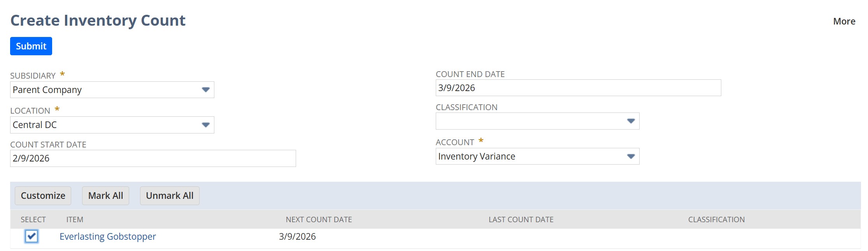Image resolution: width=868 pixels, height=251 pixels.
Task: Uncheck the Everlasting Gobstopper select checkbox
Action: [x=32, y=236]
